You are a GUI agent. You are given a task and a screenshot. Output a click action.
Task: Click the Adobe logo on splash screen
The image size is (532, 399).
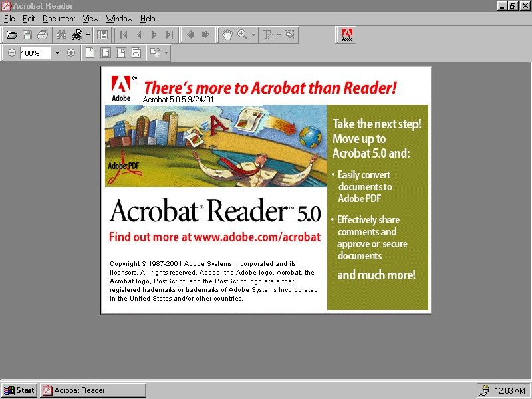122,88
